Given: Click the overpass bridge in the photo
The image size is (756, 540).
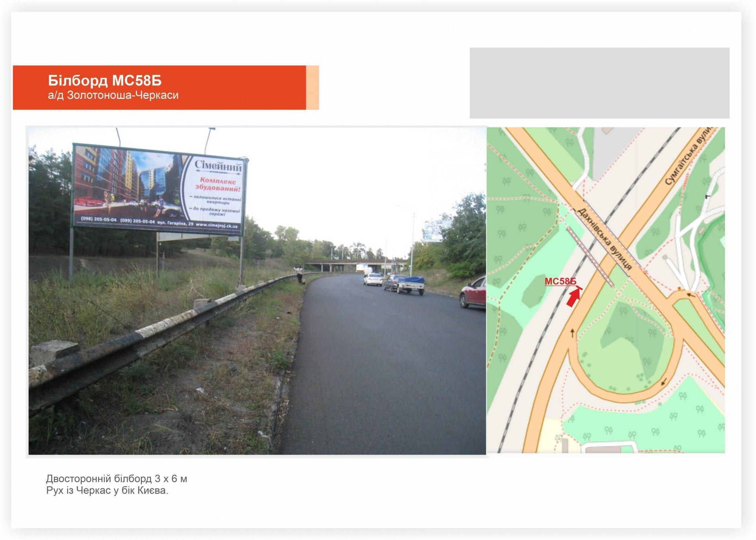Looking at the screenshot, I should (x=356, y=264).
